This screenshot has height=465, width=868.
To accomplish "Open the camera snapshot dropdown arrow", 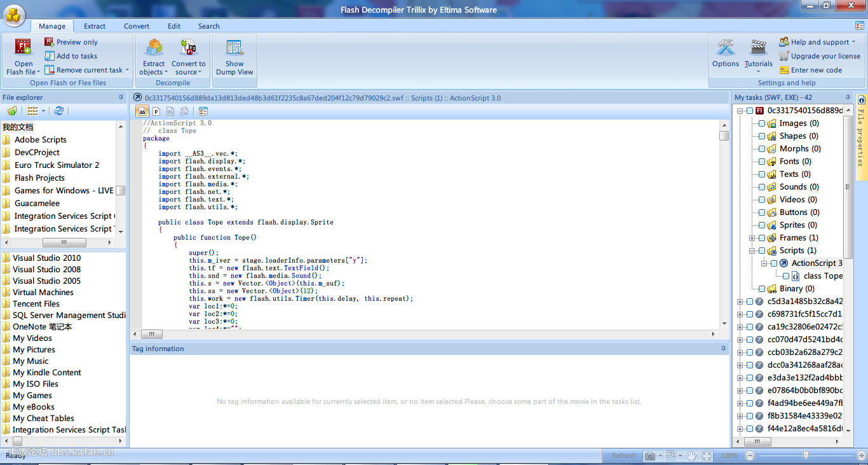I will pos(661,455).
